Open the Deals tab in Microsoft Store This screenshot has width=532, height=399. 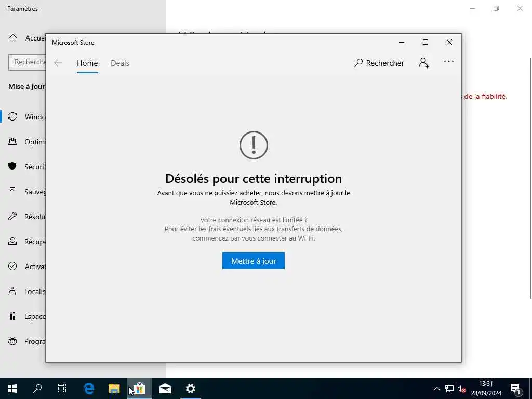120,63
